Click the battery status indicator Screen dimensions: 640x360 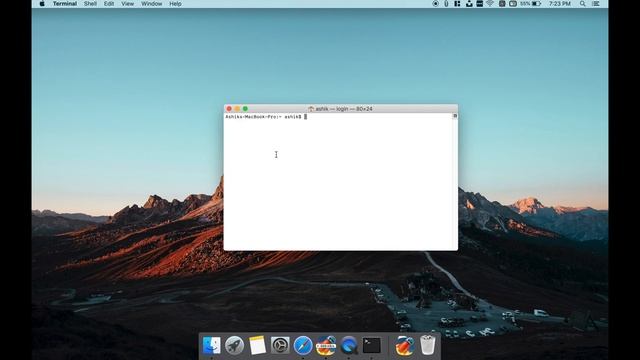coord(531,4)
